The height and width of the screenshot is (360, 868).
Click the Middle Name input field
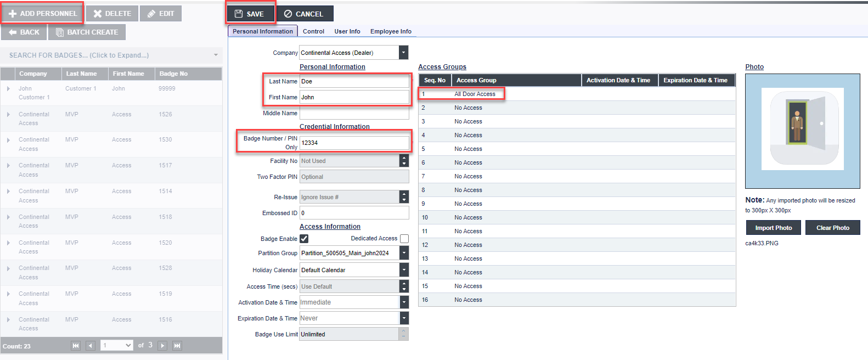[x=354, y=114]
